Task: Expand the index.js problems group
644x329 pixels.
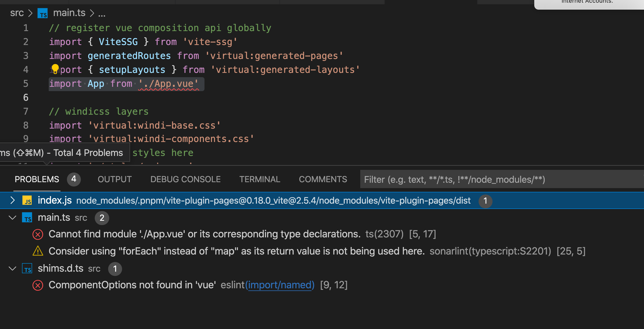Action: pos(12,200)
